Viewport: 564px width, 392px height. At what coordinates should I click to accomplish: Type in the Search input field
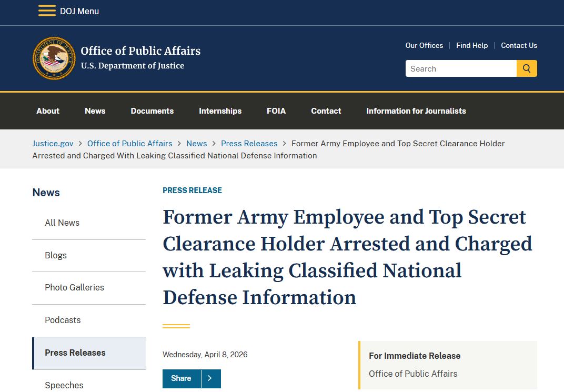click(460, 69)
